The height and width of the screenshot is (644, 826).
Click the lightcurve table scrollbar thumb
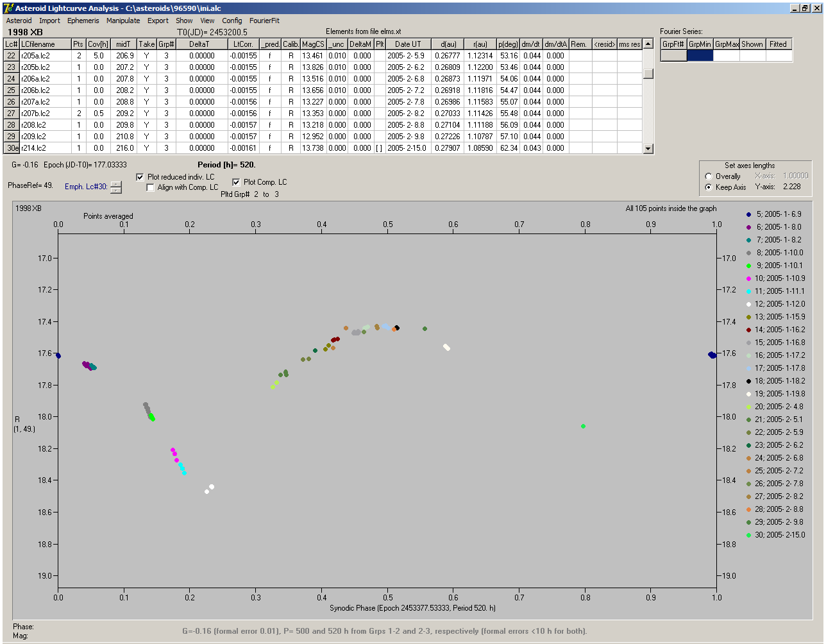(x=648, y=73)
